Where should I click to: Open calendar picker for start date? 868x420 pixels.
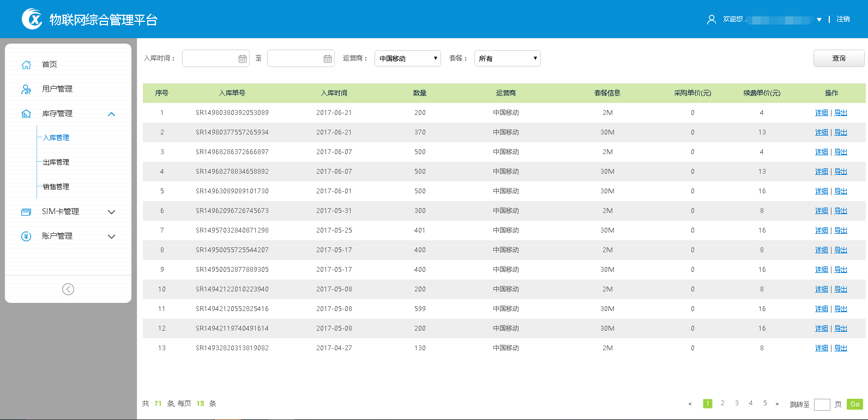[x=243, y=59]
